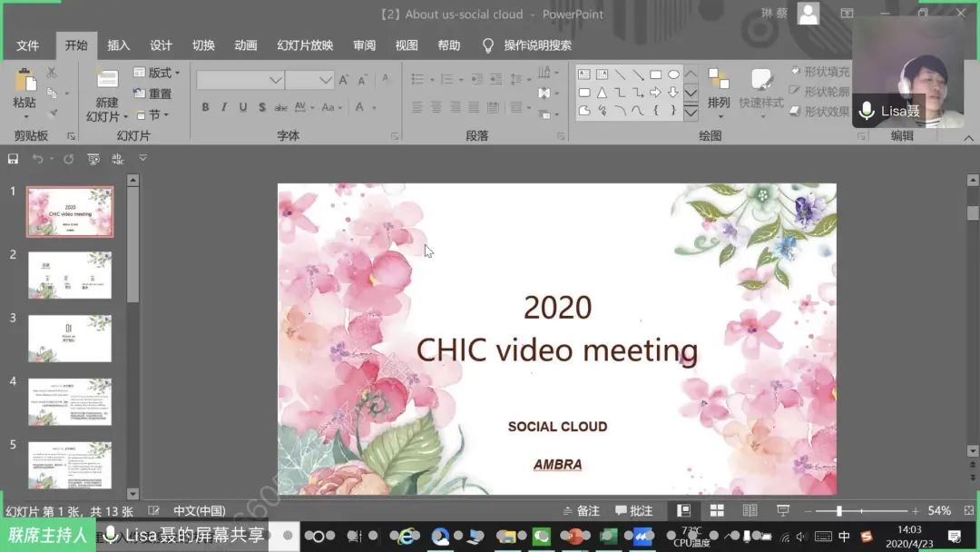The width and height of the screenshot is (980, 552).
Task: Clear all text formatting
Action: [385, 79]
